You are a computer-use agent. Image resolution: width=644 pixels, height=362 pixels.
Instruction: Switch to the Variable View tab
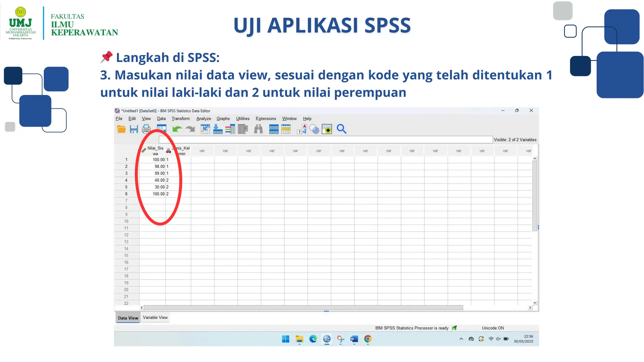155,317
